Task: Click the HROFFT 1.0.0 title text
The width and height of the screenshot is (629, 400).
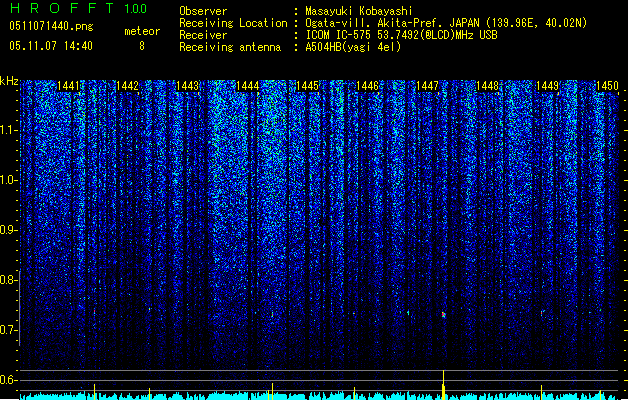Action: [79, 8]
